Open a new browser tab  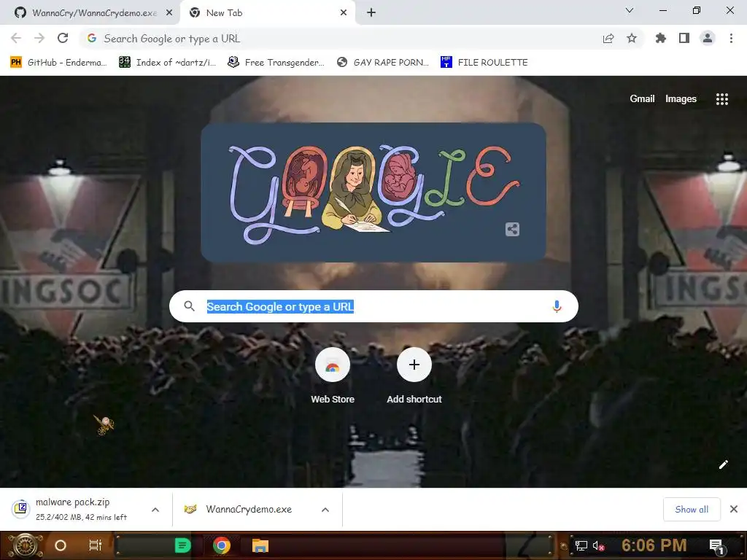point(371,13)
